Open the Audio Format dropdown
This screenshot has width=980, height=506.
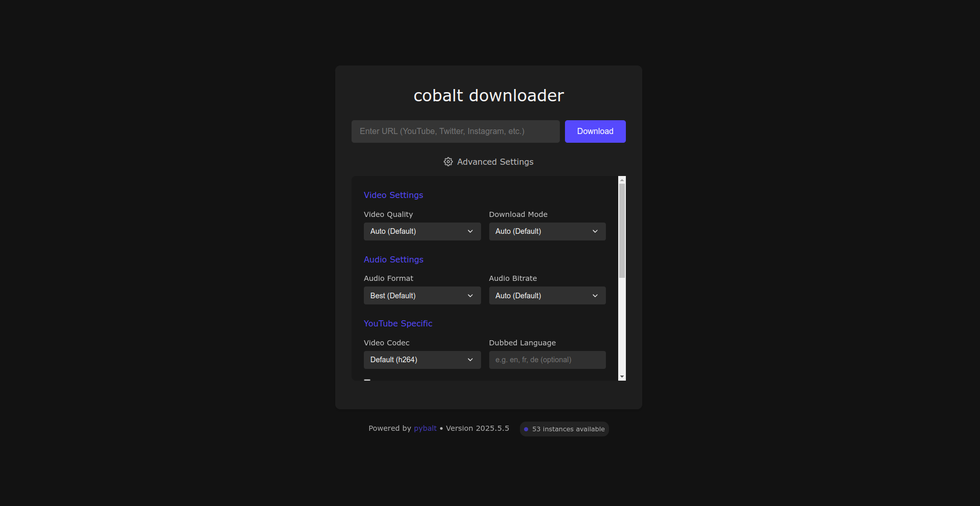422,296
